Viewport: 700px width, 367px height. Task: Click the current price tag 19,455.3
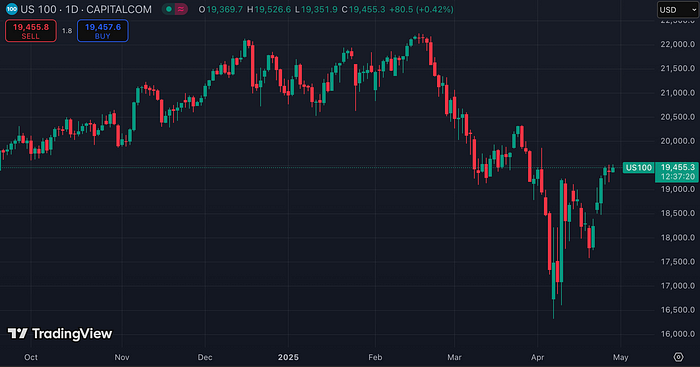(677, 167)
